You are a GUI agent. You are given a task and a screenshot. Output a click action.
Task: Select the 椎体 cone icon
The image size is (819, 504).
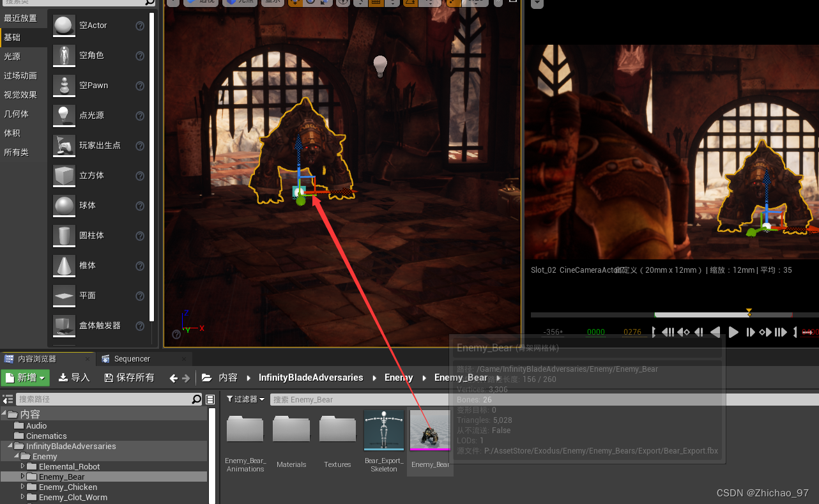pos(64,266)
